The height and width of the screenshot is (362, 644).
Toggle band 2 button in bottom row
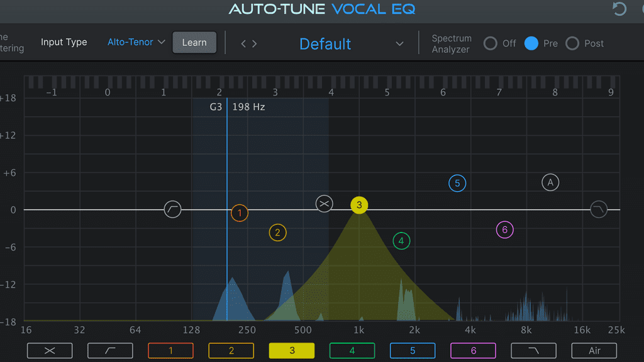[231, 351]
